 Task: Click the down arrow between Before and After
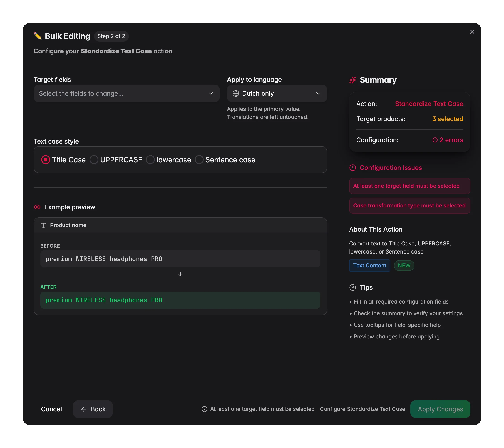(x=180, y=274)
